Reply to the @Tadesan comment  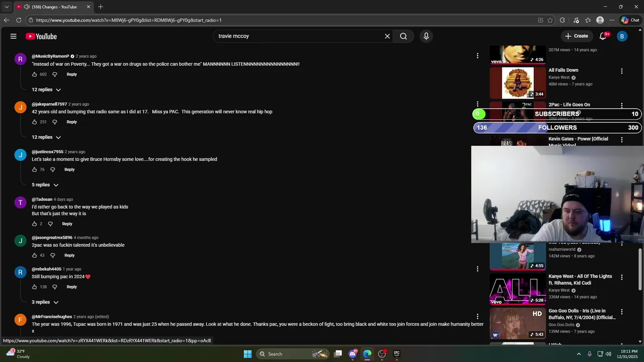click(67, 224)
